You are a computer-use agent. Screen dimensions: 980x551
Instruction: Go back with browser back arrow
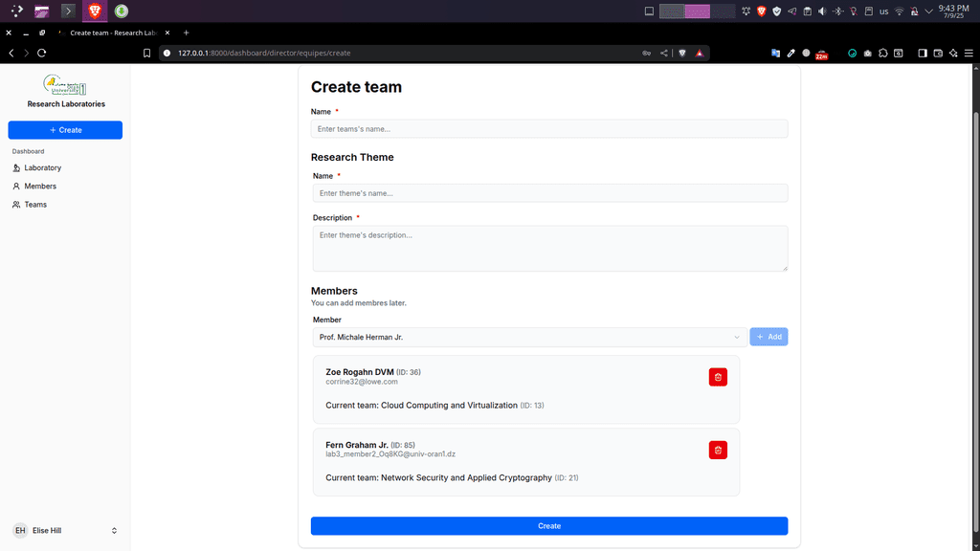pos(11,54)
